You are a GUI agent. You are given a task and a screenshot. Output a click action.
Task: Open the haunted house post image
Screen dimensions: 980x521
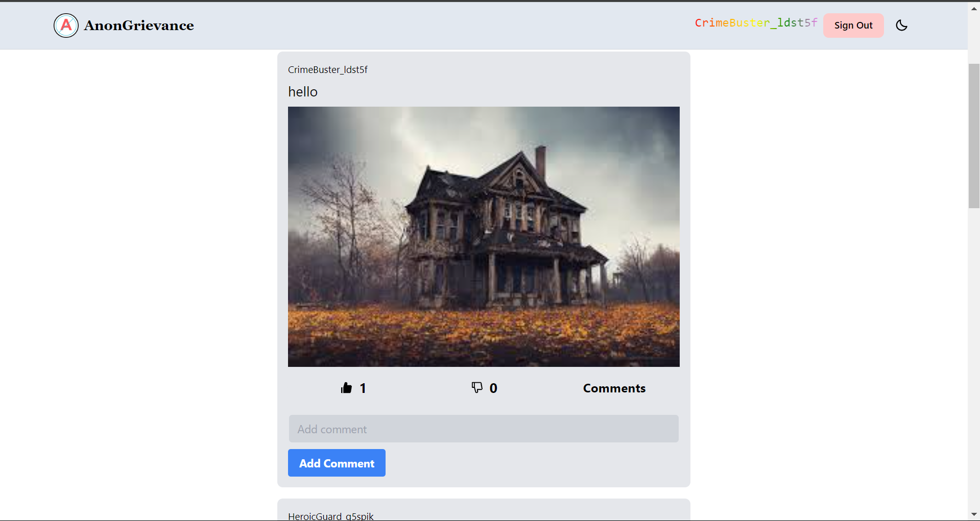pyautogui.click(x=483, y=236)
